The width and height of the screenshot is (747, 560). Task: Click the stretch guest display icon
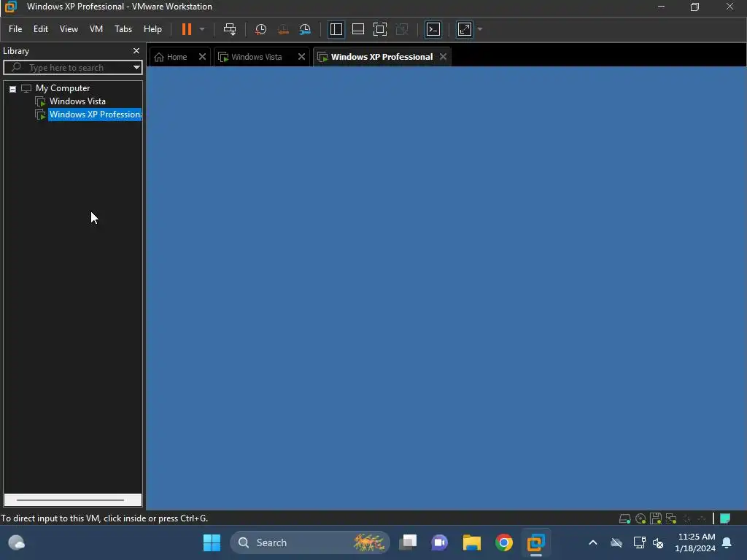(465, 29)
